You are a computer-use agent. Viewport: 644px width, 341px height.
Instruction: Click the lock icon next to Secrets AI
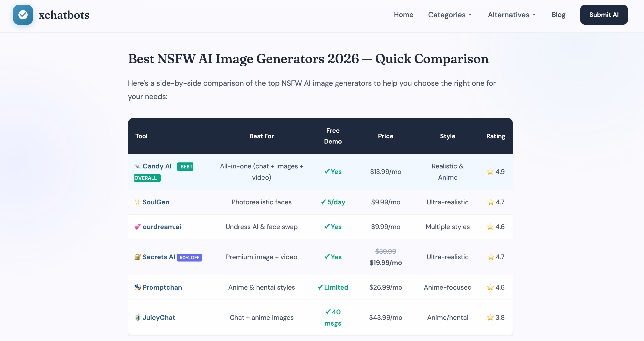click(137, 257)
